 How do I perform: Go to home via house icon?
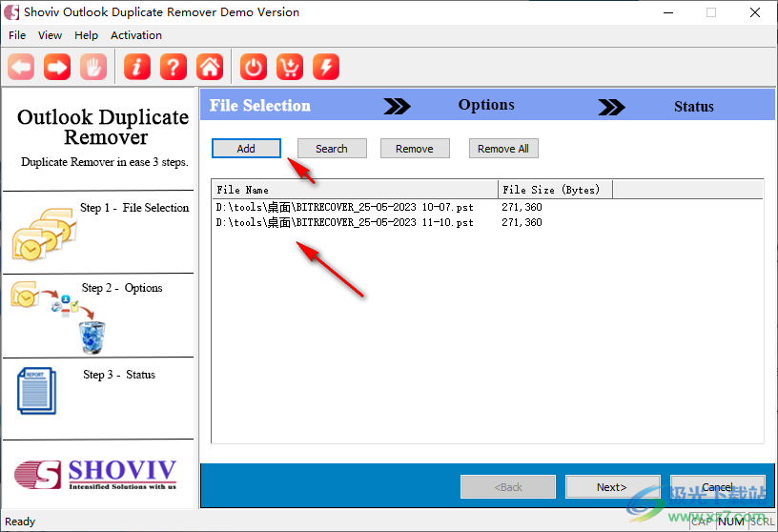[210, 67]
